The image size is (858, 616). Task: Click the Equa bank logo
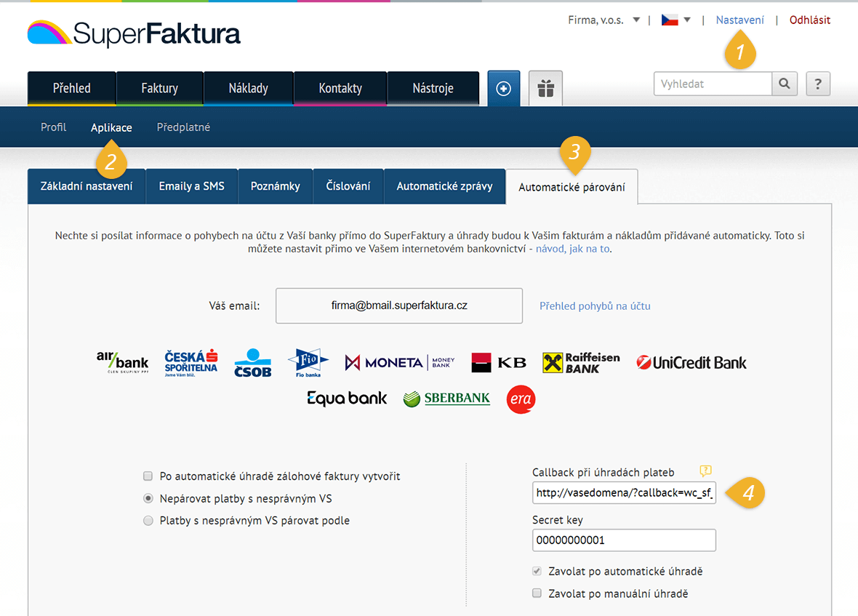pos(347,399)
